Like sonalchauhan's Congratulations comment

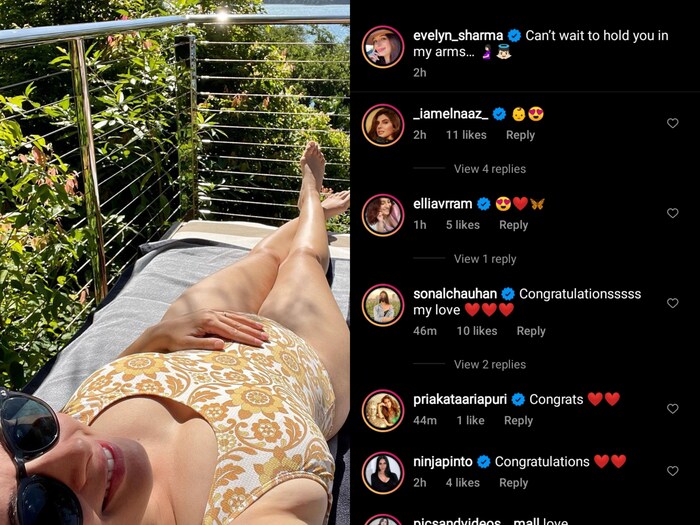point(672,303)
